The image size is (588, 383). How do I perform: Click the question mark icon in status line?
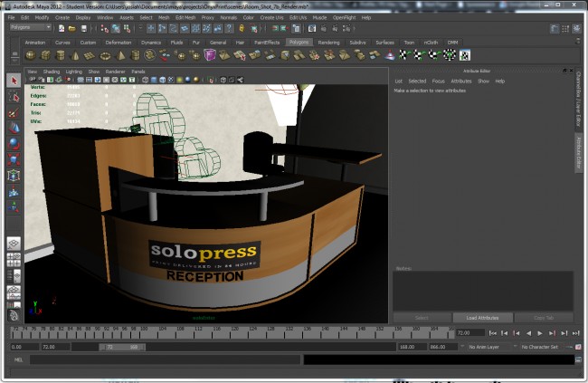[230, 28]
